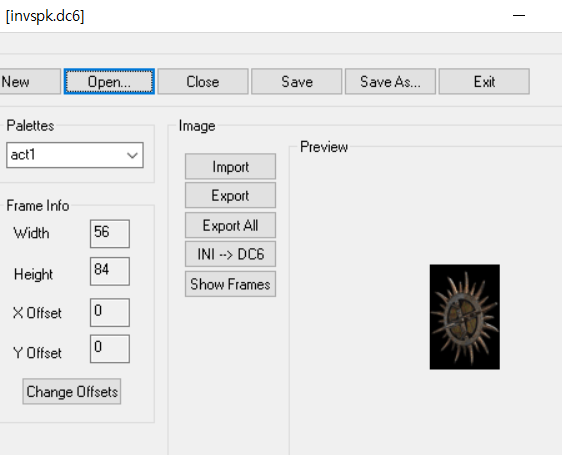The width and height of the screenshot is (562, 455).
Task: Click the Change Offsets button
Action: pos(72,392)
